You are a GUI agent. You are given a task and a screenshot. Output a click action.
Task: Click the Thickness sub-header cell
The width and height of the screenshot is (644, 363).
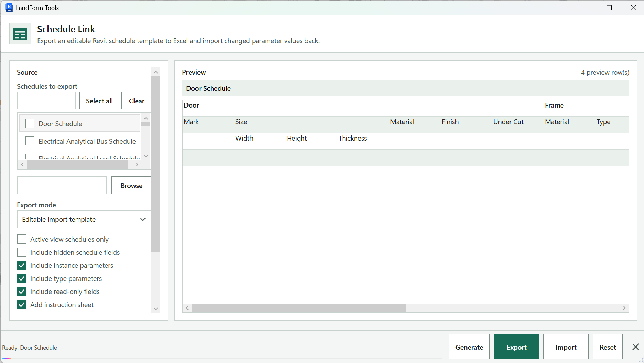coord(353,138)
